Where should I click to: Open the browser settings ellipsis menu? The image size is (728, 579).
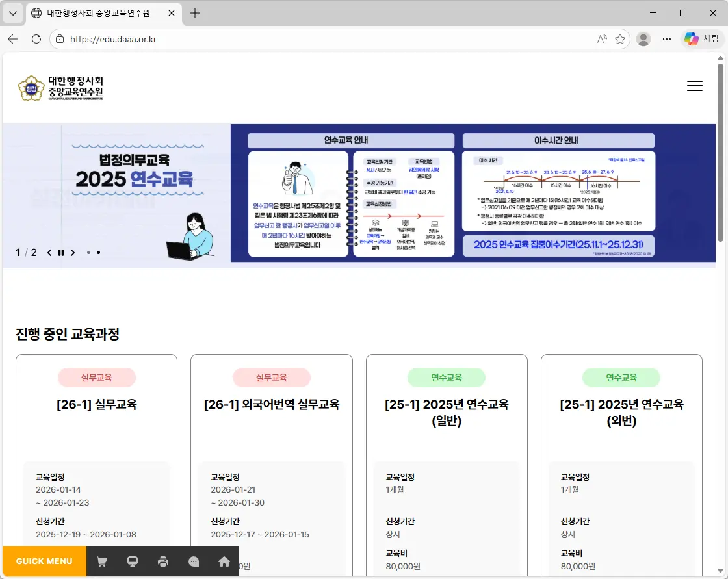point(667,38)
